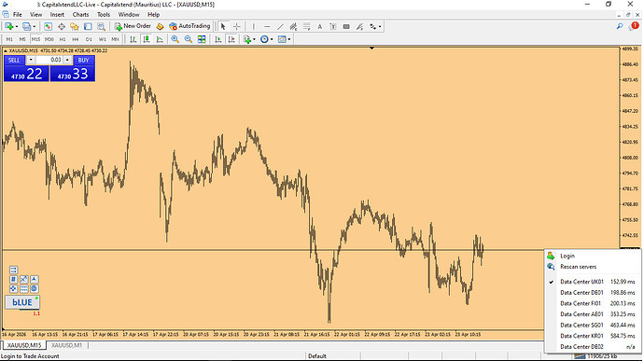This screenshot has height=361, width=644.
Task: Open the Data Window crosshair-target icon
Action: (62, 26)
